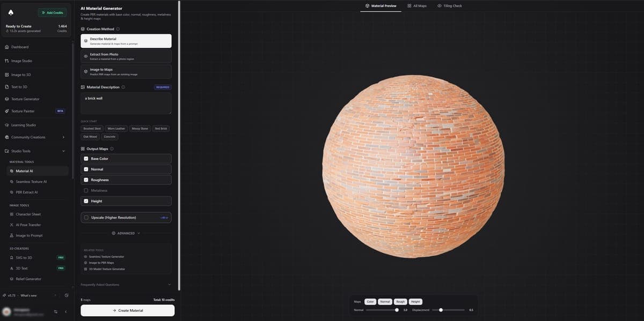Click the AI Pose Transfer icon
Viewport: 644px width, 321px height.
pos(12,225)
